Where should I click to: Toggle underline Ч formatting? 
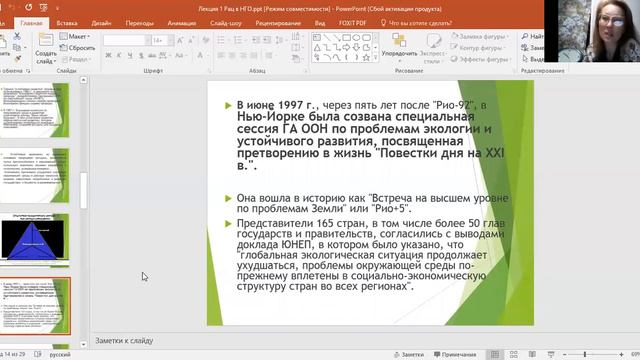[130, 55]
